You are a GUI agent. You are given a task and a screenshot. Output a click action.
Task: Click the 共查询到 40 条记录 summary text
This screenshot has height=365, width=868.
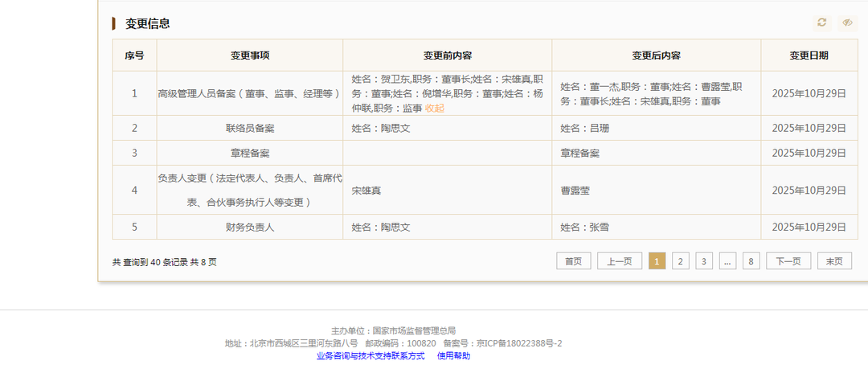click(165, 262)
